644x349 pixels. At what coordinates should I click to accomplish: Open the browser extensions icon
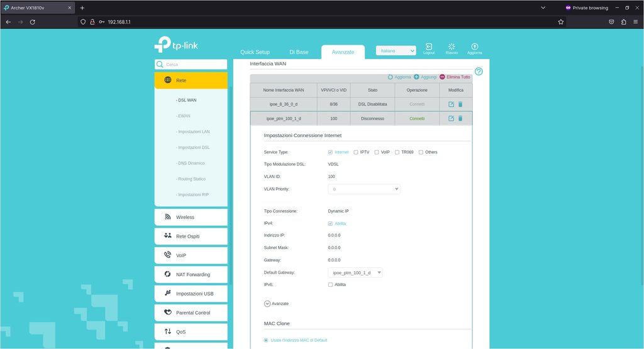pyautogui.click(x=623, y=22)
